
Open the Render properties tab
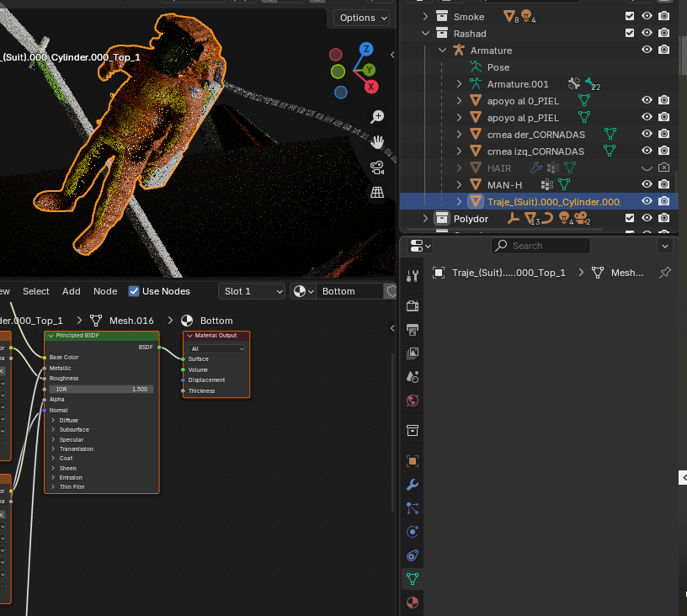pos(413,305)
